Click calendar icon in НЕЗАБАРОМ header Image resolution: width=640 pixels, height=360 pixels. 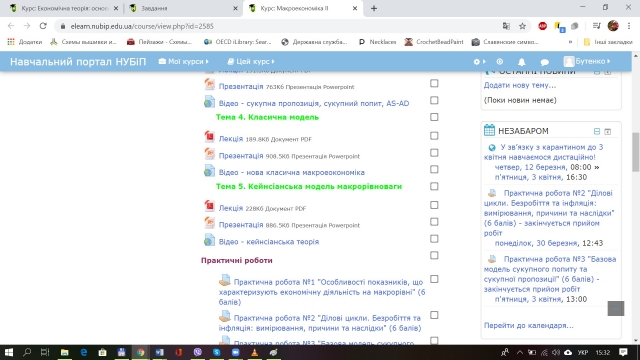coord(489,130)
